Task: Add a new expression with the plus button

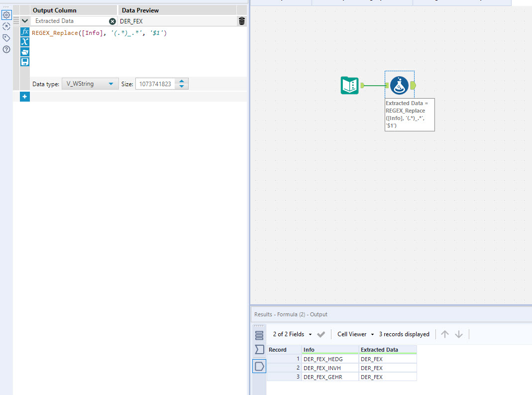Action: coord(24,96)
